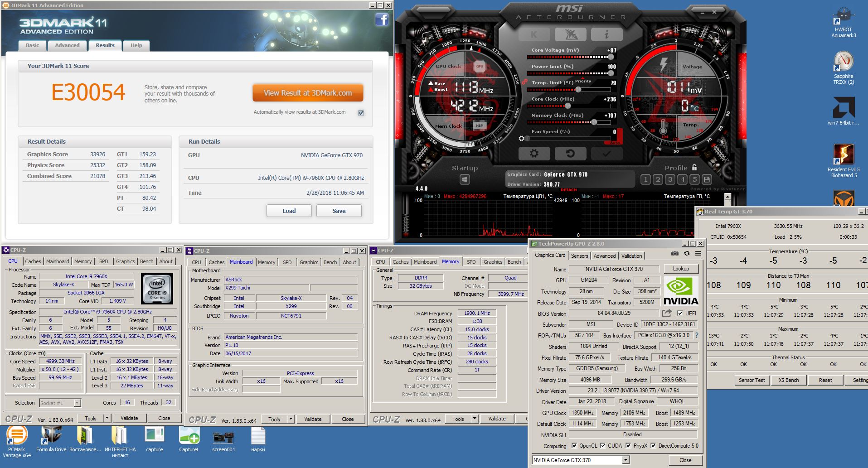Open the HWBOT Aquamark3 desktop shortcut

click(844, 23)
